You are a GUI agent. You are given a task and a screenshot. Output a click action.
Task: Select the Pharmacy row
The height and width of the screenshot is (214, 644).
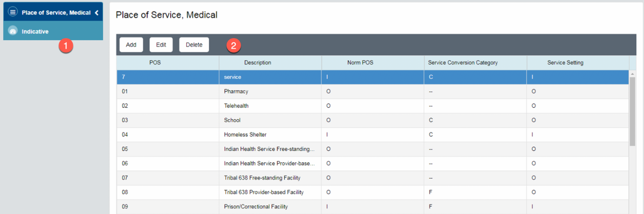[236, 92]
